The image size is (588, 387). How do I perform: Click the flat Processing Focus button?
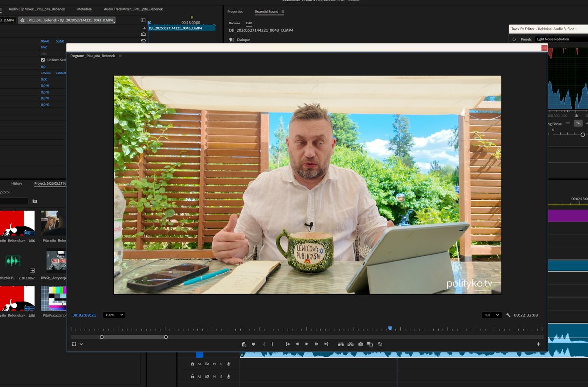[x=567, y=123]
